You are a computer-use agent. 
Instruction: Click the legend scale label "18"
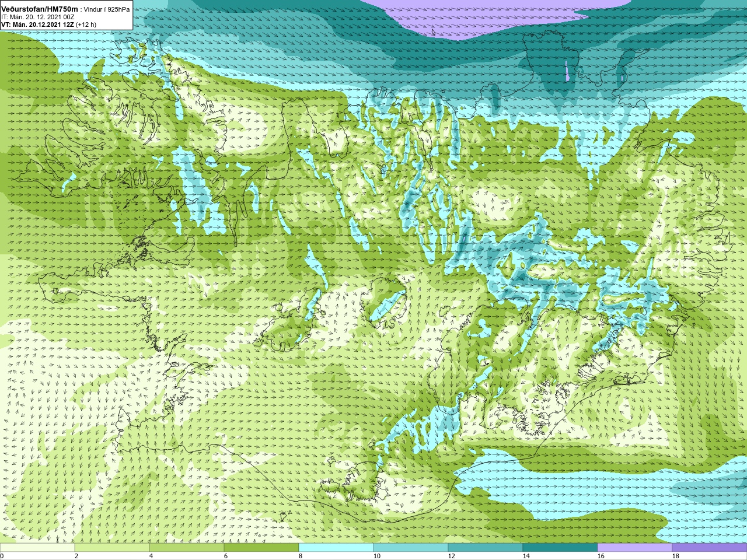pos(676,556)
